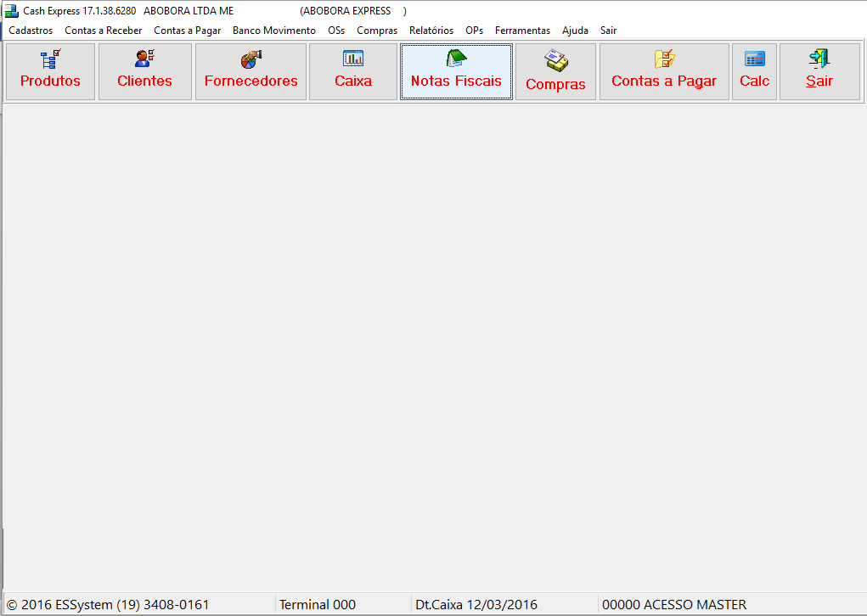Open the OPs menu in menu bar
Screen dimensions: 867x616
click(x=474, y=31)
